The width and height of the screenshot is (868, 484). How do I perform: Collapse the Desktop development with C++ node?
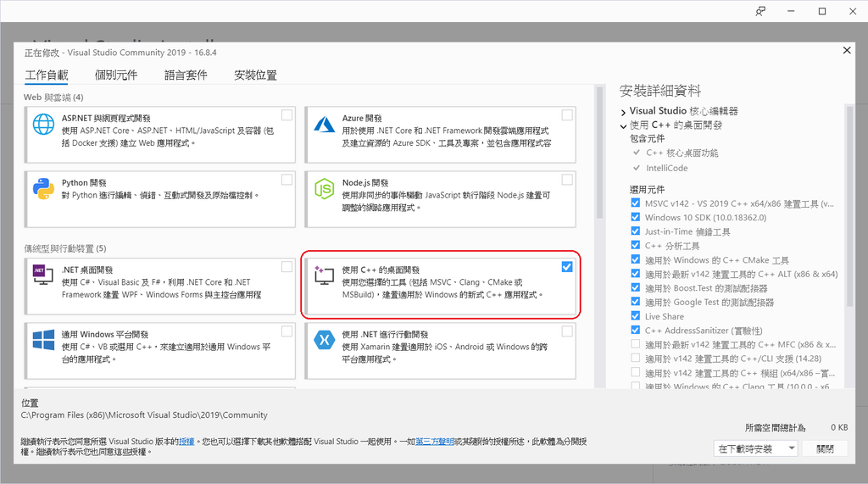click(x=623, y=126)
